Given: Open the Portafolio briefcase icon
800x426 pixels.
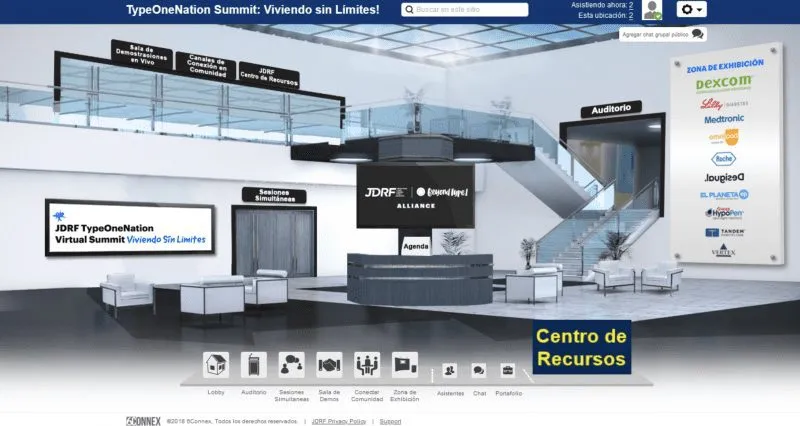Looking at the screenshot, I should click(508, 370).
